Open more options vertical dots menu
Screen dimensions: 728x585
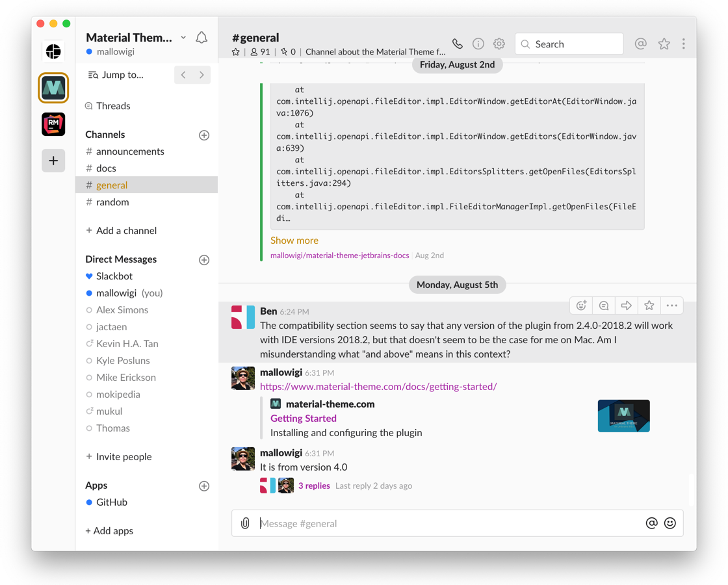tap(683, 44)
